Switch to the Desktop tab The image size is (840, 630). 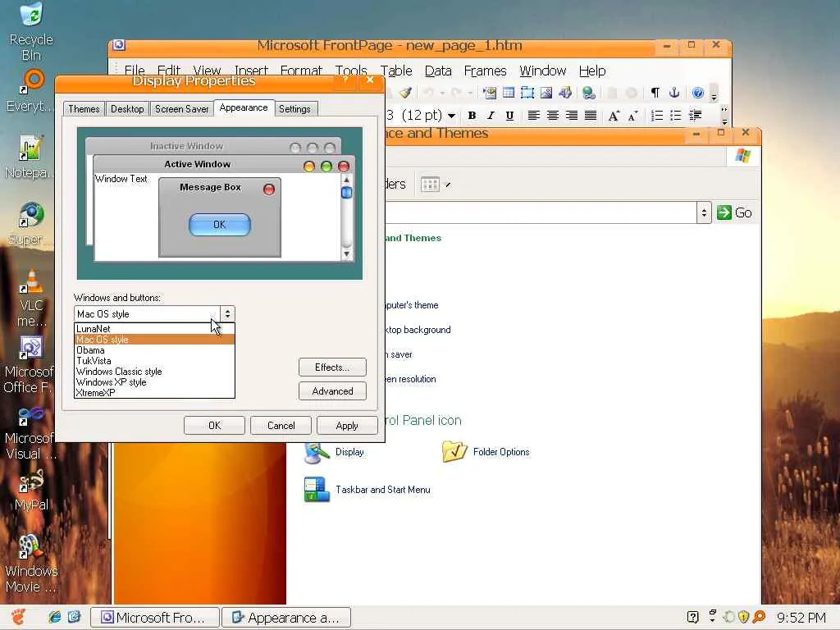click(x=127, y=109)
